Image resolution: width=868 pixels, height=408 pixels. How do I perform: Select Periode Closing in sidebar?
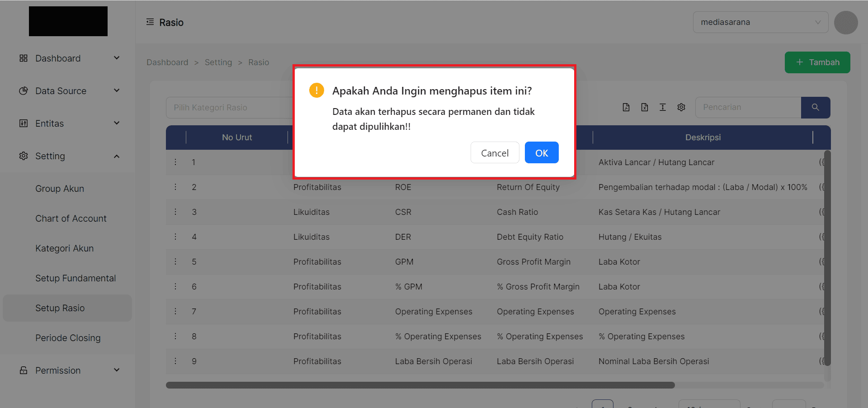[x=68, y=338]
